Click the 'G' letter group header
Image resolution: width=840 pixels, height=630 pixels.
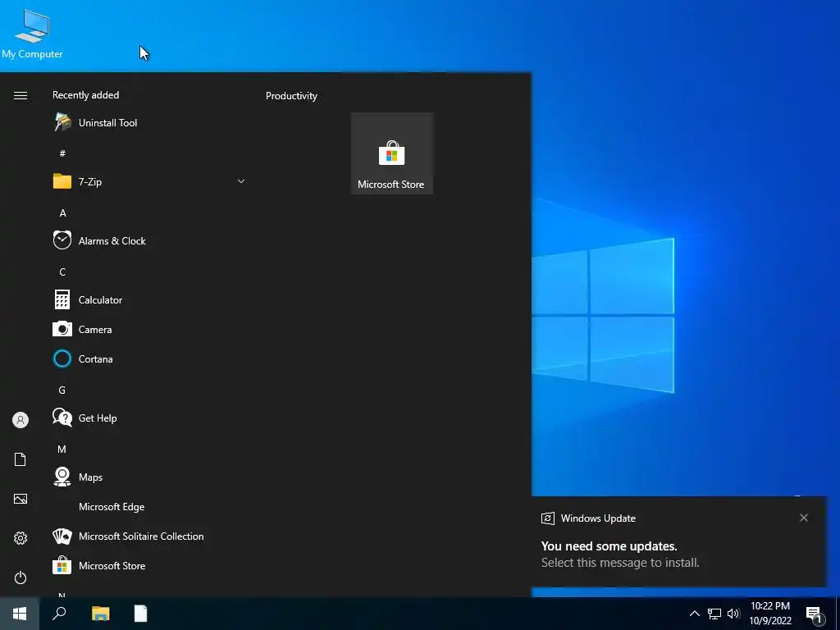[62, 390]
